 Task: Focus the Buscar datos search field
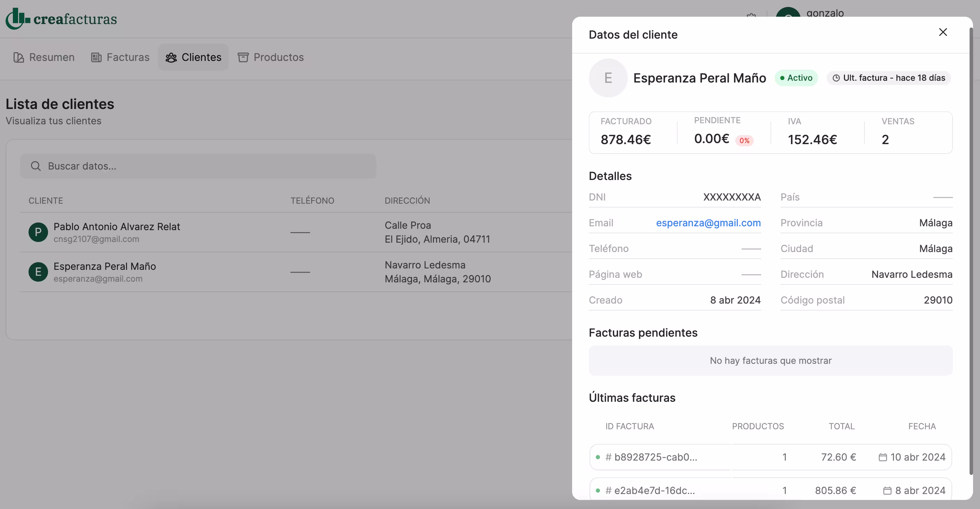pyautogui.click(x=205, y=166)
